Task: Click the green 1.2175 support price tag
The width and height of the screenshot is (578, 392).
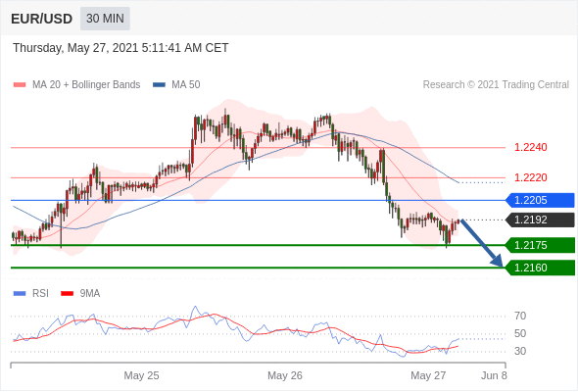Action: click(x=540, y=245)
